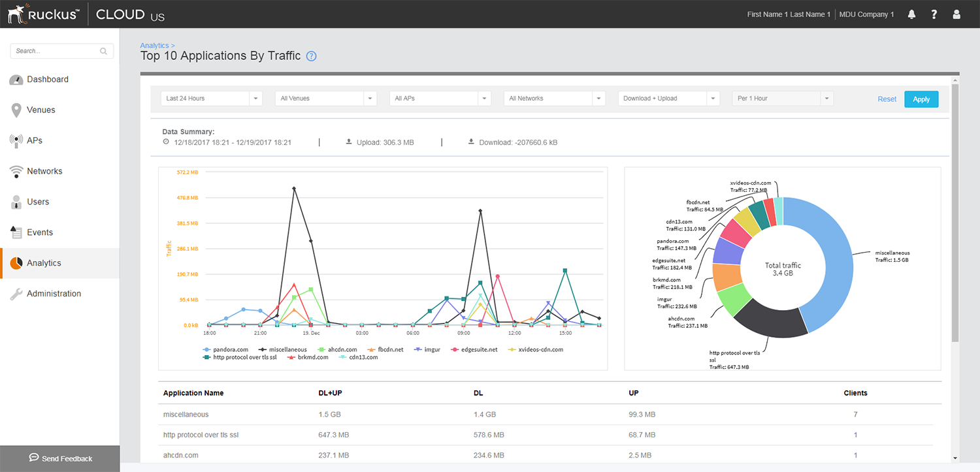Click the Send Feedback bar
Screen dimensions: 980x472
[60, 458]
